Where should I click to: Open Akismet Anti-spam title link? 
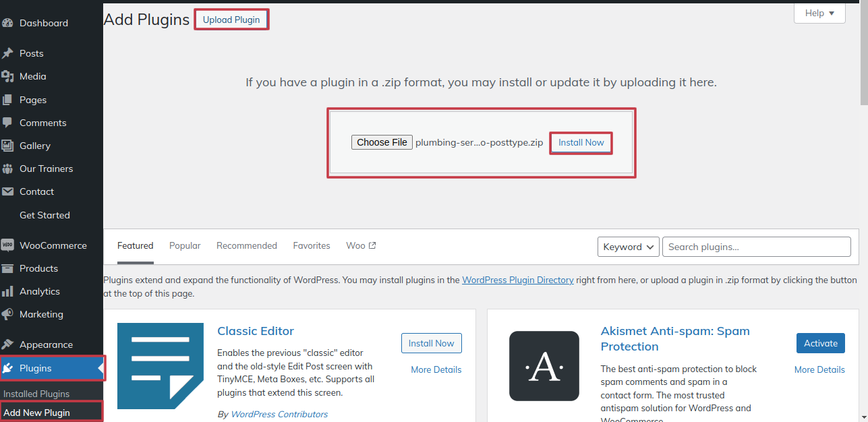tap(675, 338)
